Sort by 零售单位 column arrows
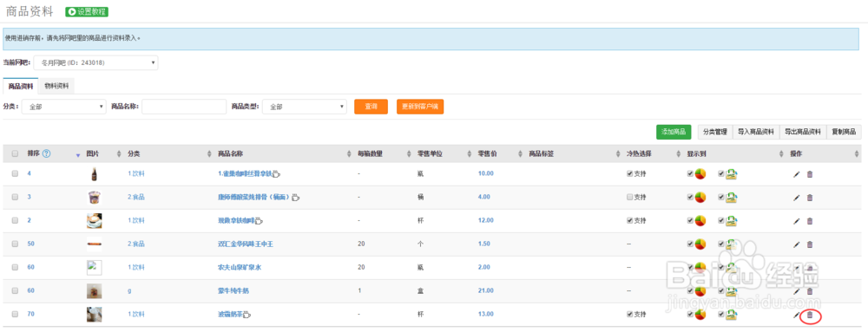 [470, 153]
